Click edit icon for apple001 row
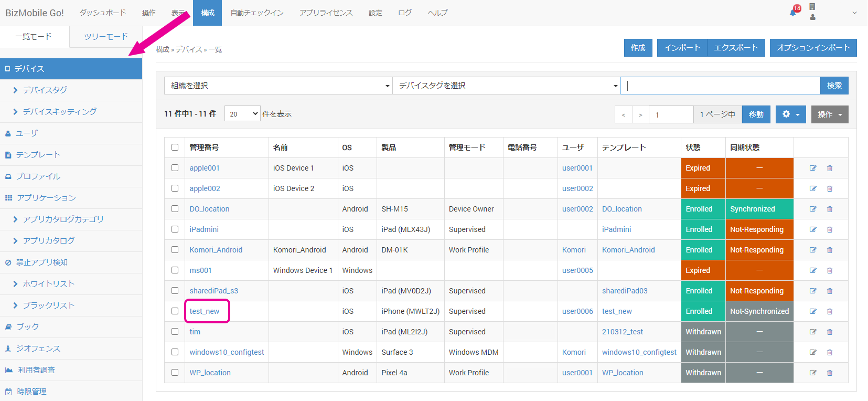This screenshot has width=868, height=401. [x=813, y=168]
